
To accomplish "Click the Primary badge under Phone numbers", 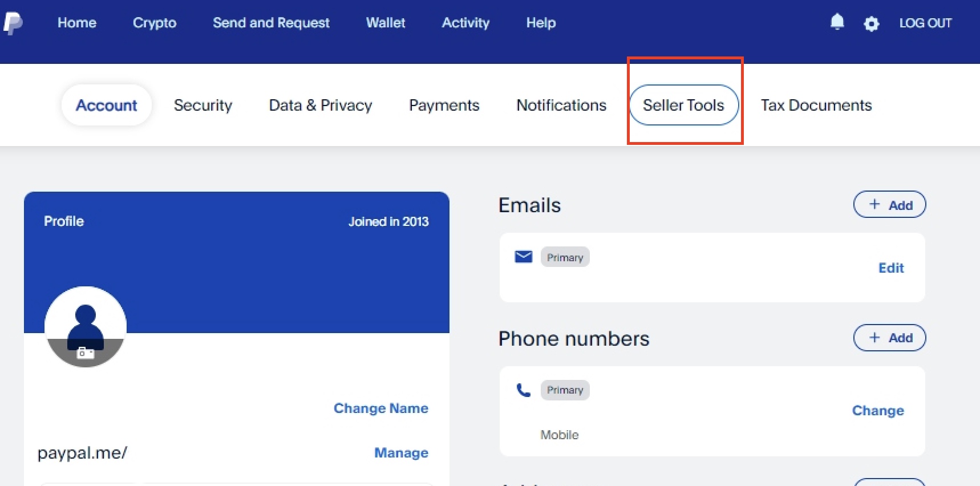I will tap(565, 390).
